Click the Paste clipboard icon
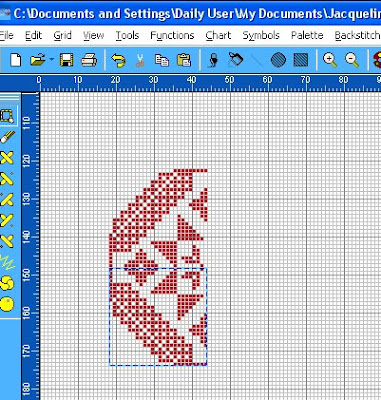Image resolution: width=381 pixels, height=400 pixels. pos(184,60)
